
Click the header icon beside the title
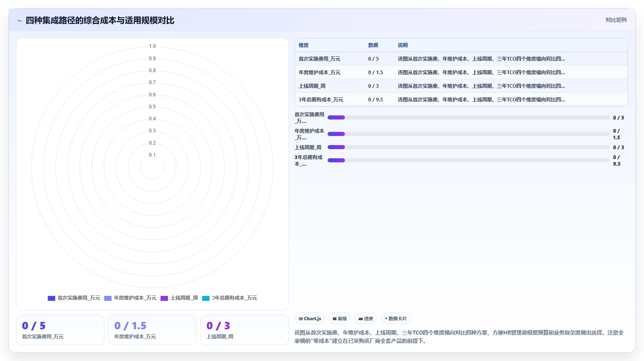click(x=19, y=21)
